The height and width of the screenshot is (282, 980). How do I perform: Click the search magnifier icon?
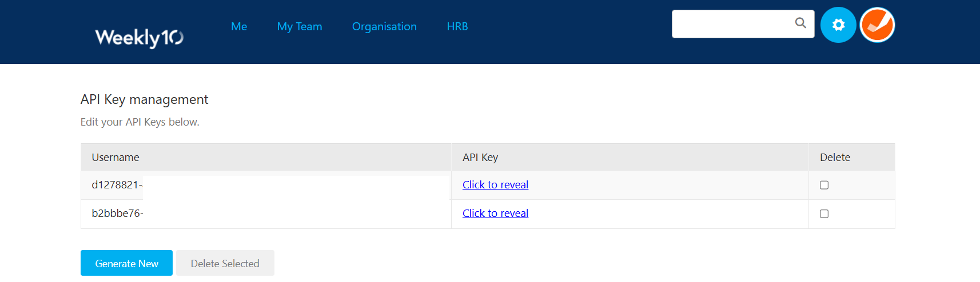pos(800,23)
